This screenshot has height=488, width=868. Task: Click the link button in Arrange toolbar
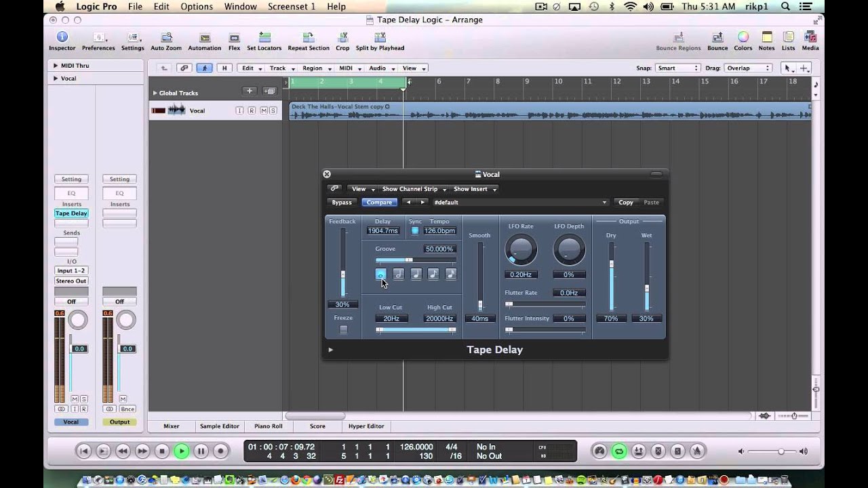pos(184,68)
